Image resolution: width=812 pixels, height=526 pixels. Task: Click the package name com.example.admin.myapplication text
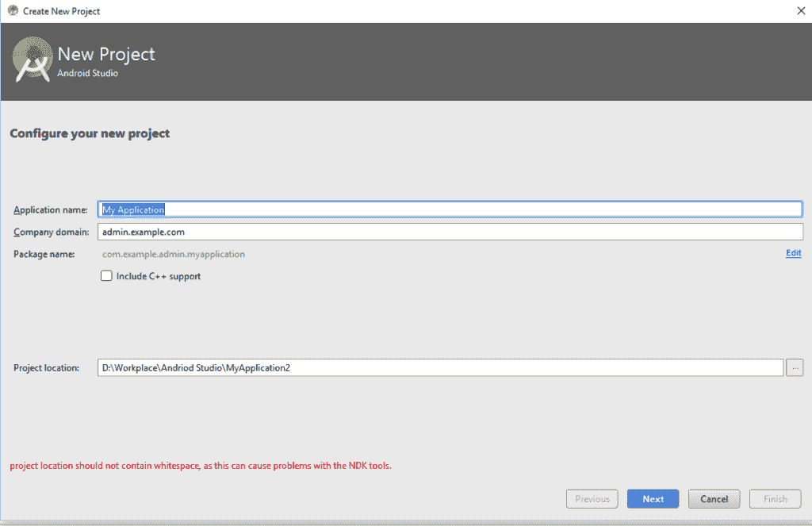click(x=174, y=254)
